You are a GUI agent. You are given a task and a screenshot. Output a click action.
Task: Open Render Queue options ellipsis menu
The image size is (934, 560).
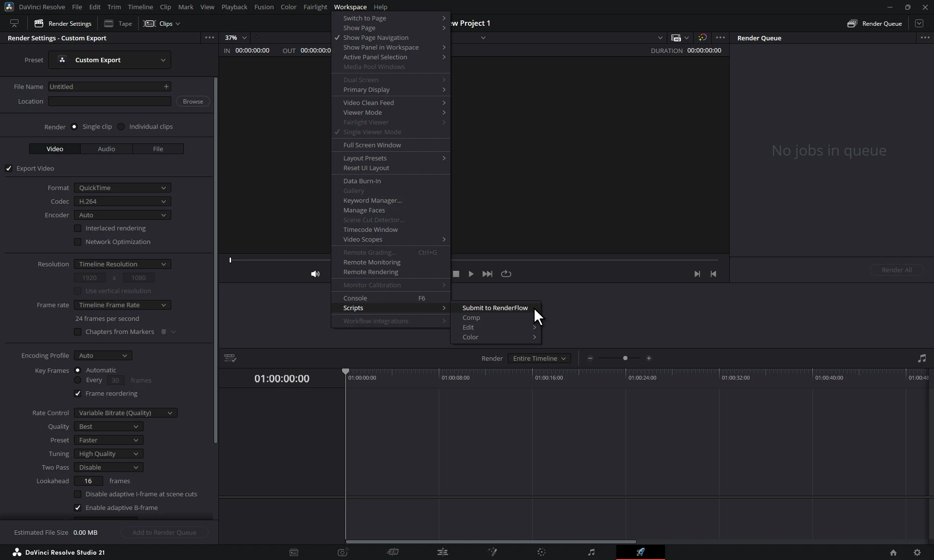click(x=925, y=38)
